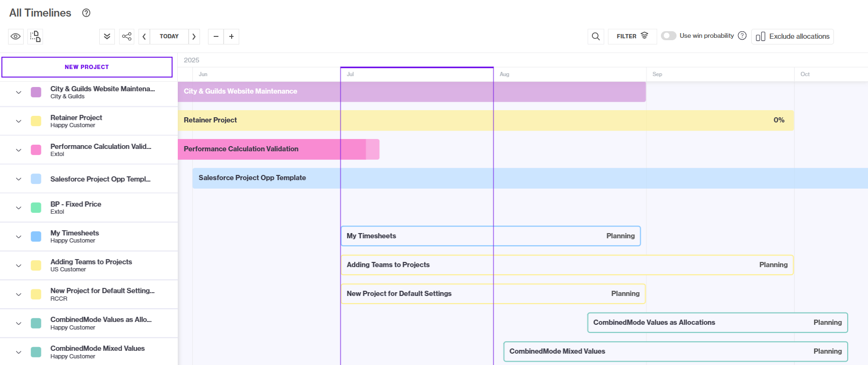
Task: Open the Filter options
Action: click(x=632, y=36)
